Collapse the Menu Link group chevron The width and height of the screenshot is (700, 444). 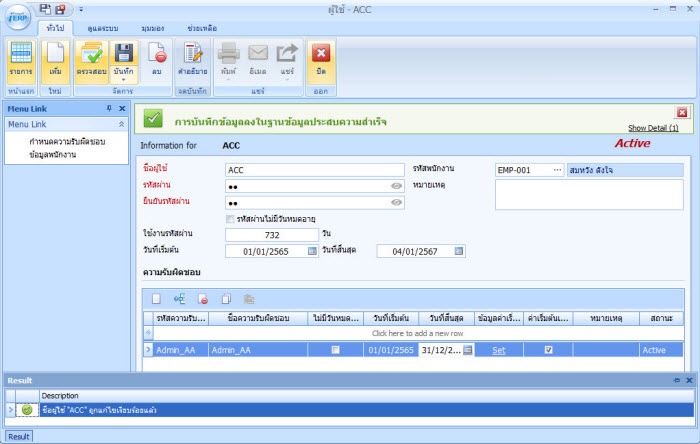(121, 124)
